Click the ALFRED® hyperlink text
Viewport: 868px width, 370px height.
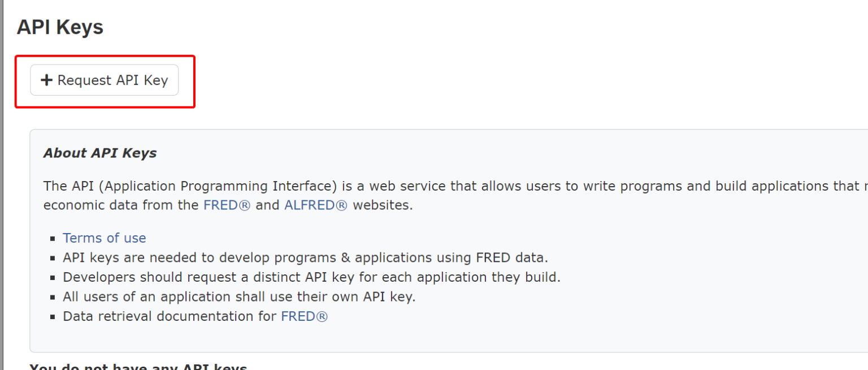point(315,205)
